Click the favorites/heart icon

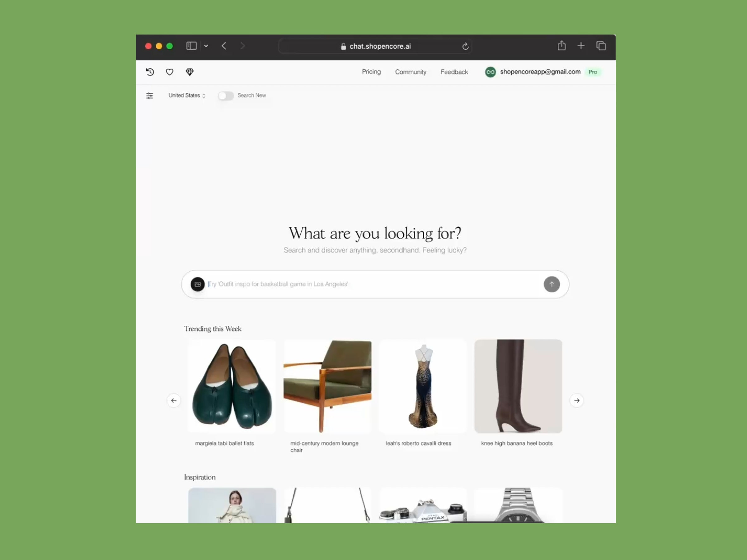169,72
